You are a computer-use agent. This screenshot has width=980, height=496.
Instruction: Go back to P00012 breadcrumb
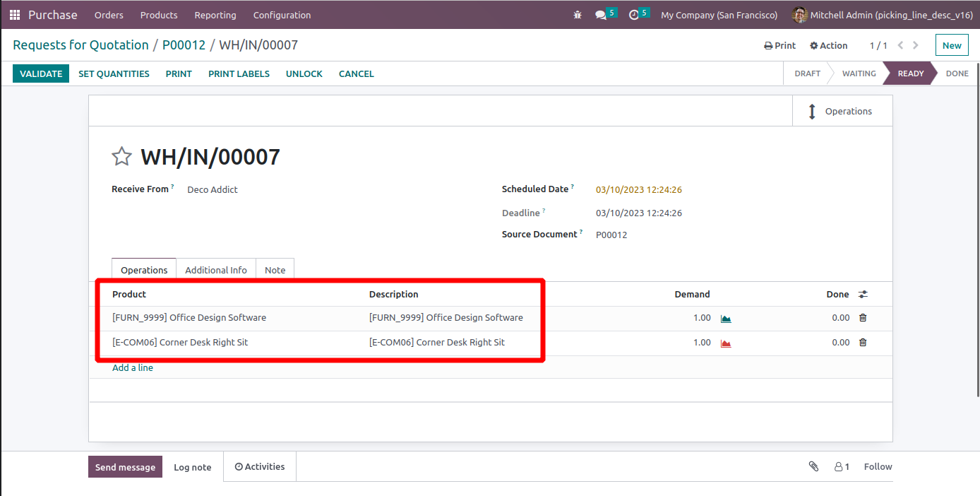184,45
